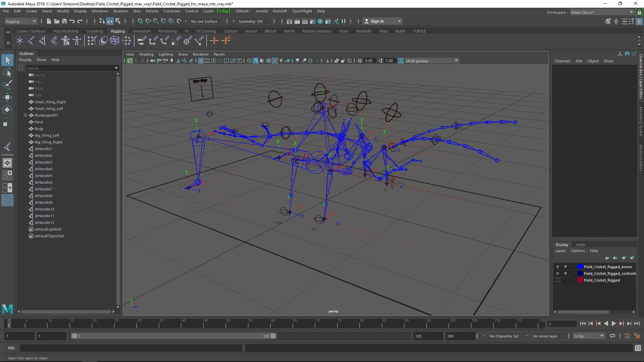The height and width of the screenshot is (362, 644).
Task: Click the Auto keyframe toggle icon
Action: 627,336
